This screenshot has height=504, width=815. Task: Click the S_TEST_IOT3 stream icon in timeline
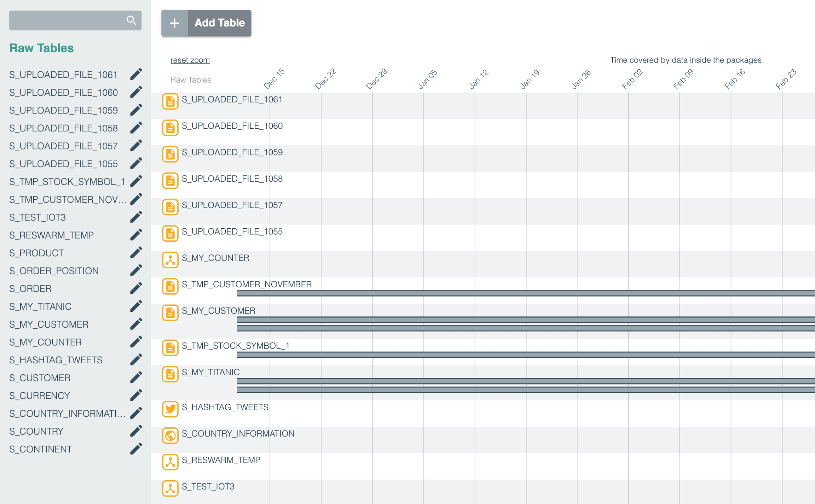click(x=170, y=488)
